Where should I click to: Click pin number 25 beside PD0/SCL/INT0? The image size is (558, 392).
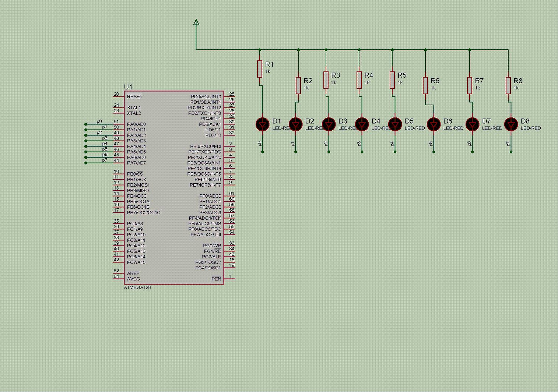[x=232, y=94]
